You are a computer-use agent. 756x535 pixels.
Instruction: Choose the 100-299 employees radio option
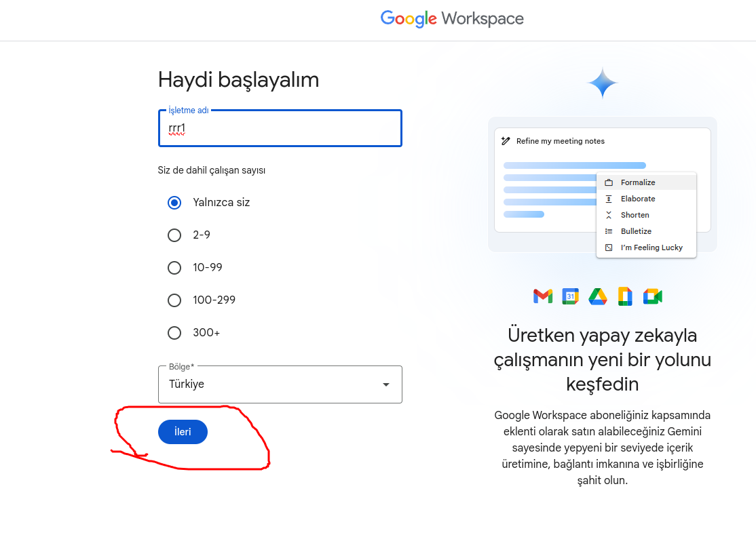[x=174, y=300]
